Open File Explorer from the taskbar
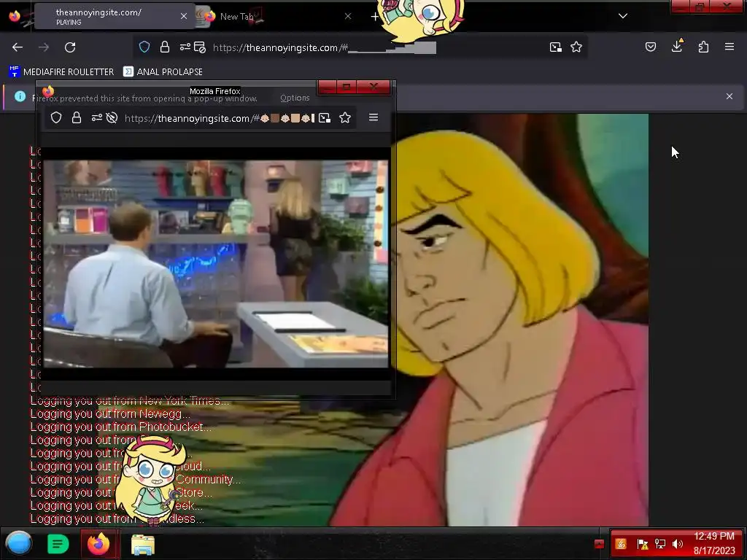This screenshot has height=560, width=747. pyautogui.click(x=143, y=544)
